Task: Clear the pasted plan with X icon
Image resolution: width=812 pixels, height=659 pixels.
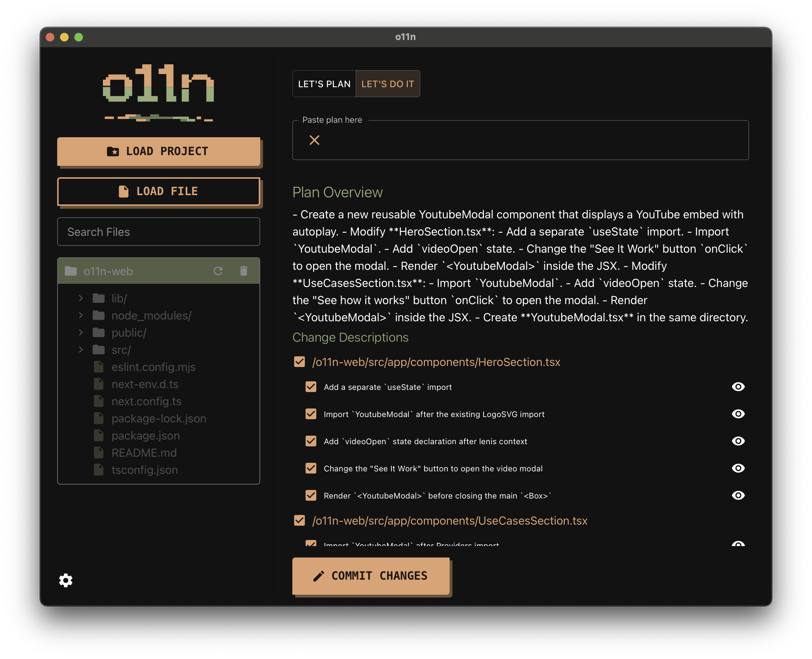Action: click(314, 140)
